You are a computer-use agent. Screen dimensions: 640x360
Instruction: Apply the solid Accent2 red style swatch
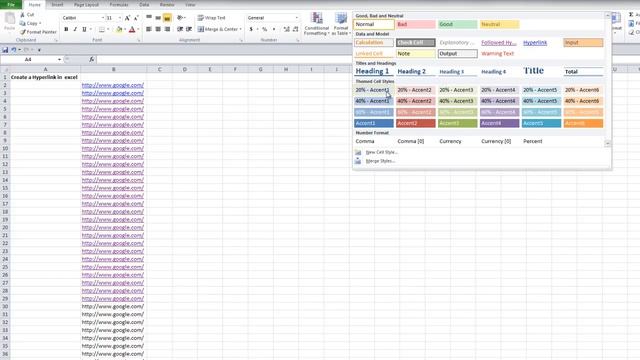pos(416,123)
